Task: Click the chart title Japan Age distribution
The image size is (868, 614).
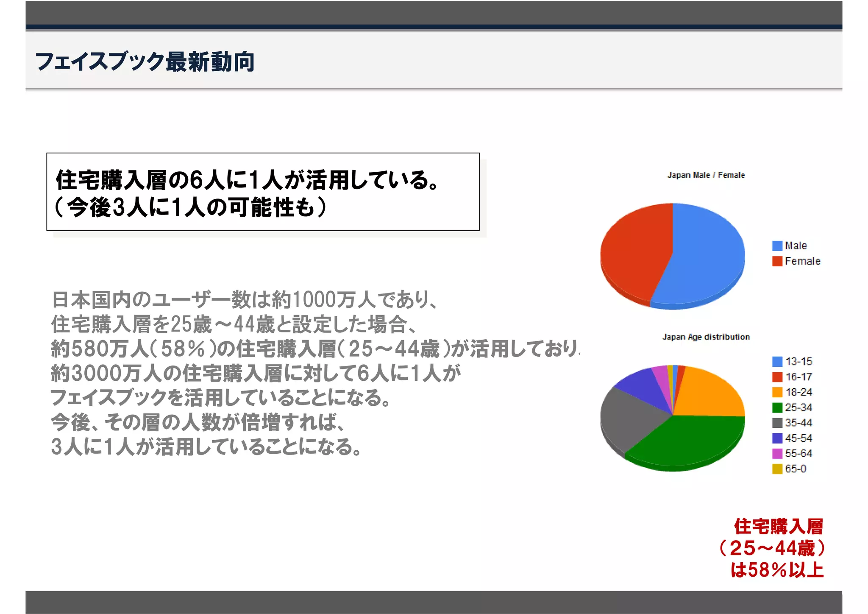Action: [706, 337]
